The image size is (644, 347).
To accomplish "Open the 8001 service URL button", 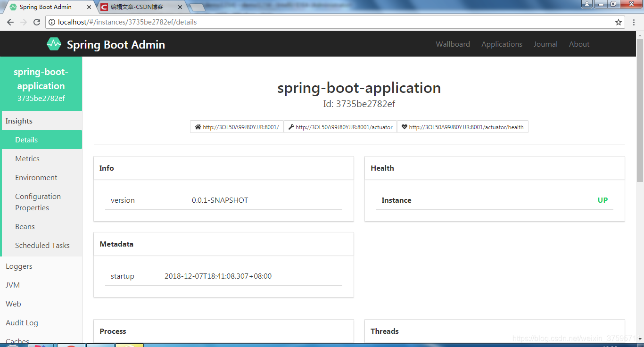I will coord(237,127).
